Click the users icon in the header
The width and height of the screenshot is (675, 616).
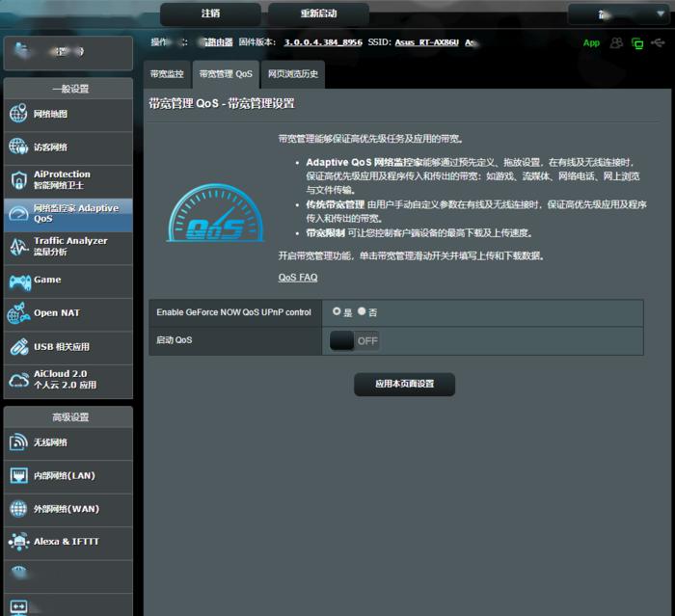pos(616,42)
